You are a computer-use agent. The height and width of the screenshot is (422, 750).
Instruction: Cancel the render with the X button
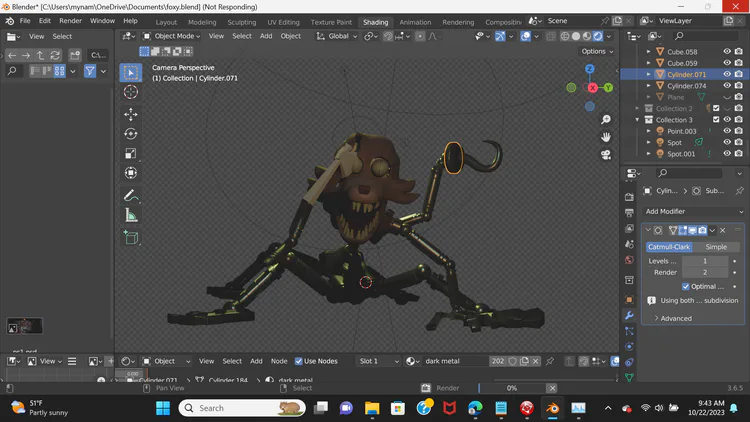pyautogui.click(x=552, y=388)
